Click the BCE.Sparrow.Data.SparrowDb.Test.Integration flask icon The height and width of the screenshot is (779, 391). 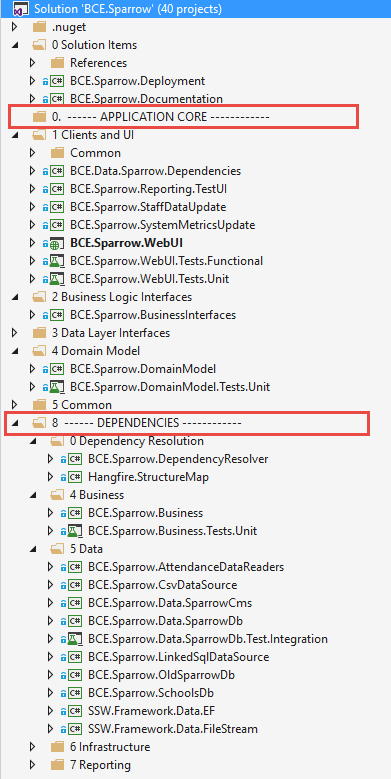75,639
